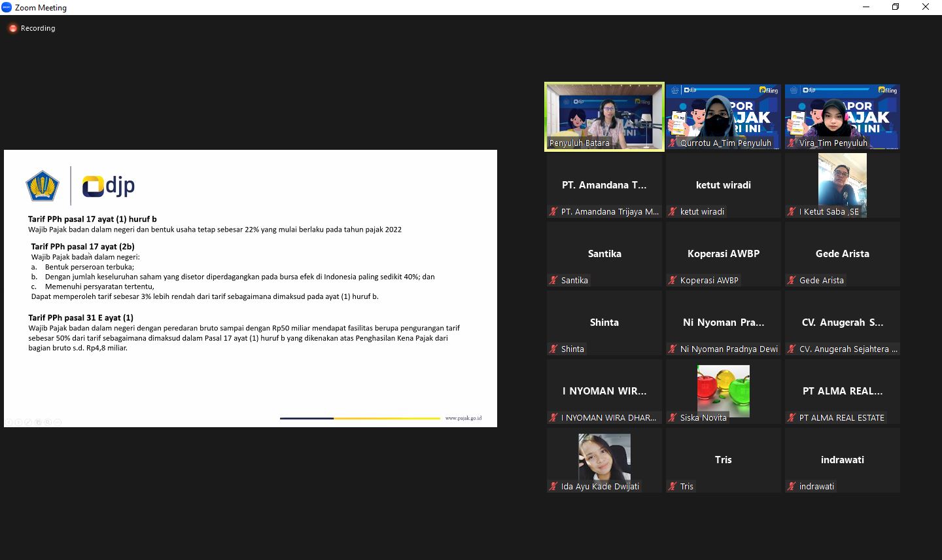942x560 pixels.
Task: Click the muted microphone icon beside Santika
Action: pos(553,280)
